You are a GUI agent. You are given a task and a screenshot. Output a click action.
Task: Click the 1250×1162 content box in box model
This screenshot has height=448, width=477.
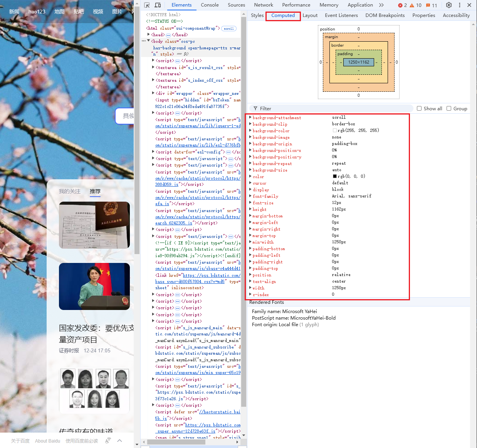(359, 62)
